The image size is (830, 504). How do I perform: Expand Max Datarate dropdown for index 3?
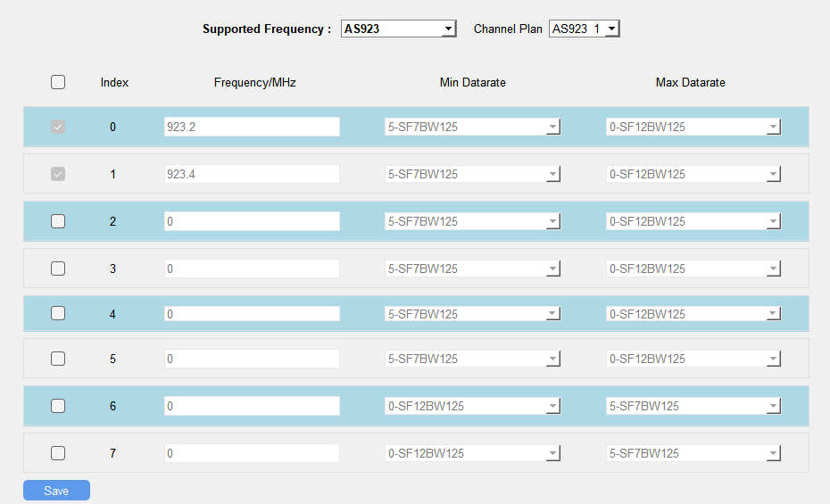point(693,269)
